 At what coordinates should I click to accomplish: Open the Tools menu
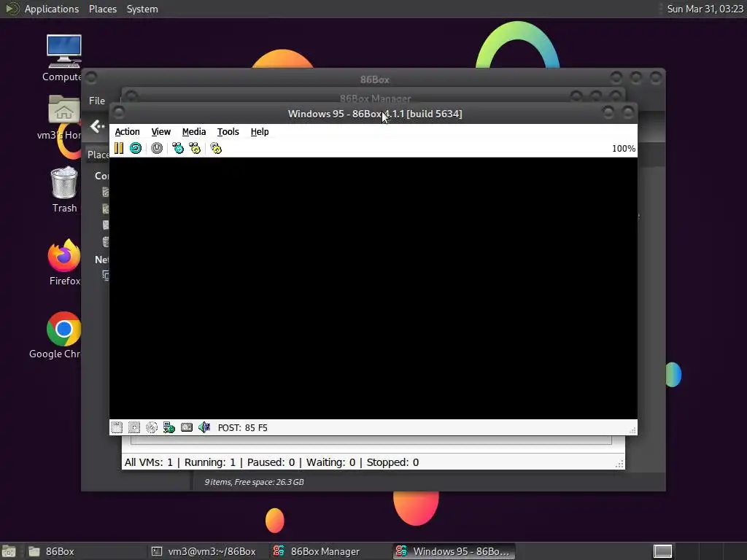228,132
